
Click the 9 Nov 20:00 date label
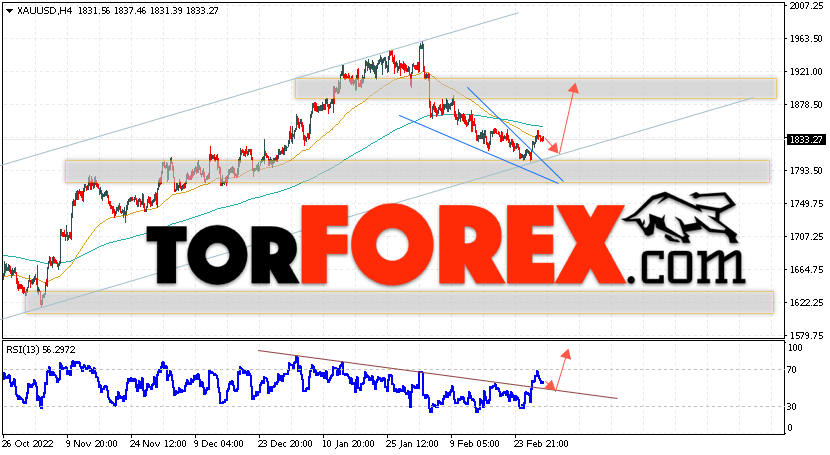pyautogui.click(x=92, y=443)
